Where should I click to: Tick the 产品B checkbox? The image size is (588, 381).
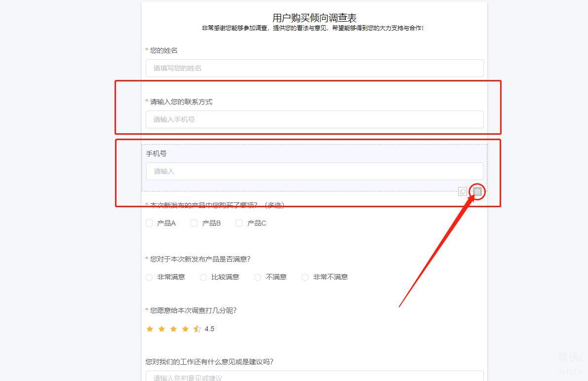(x=194, y=223)
